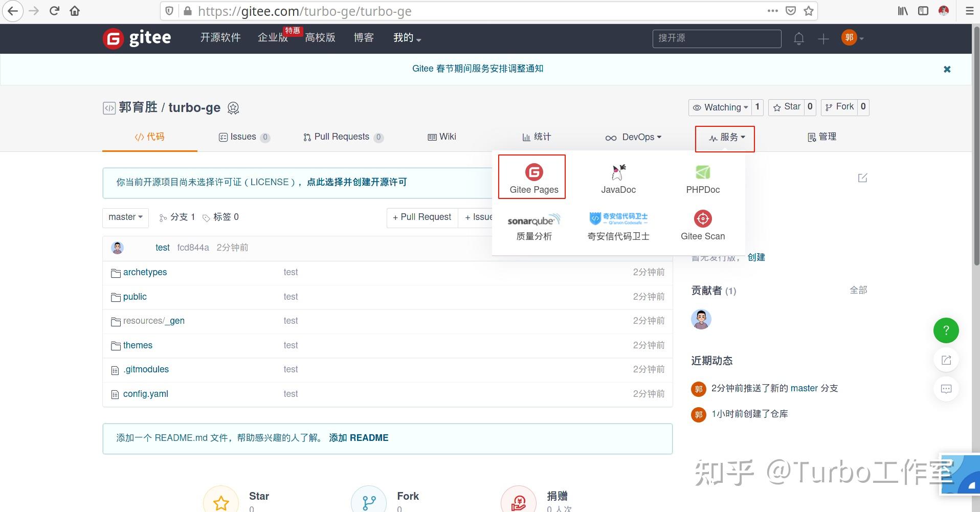Click 标签 0 link

click(220, 217)
